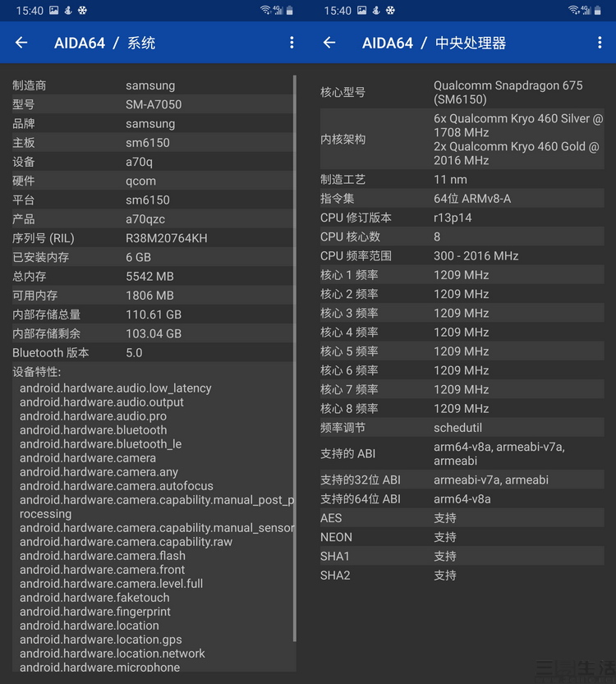The width and height of the screenshot is (616, 684).
Task: Tap Wi-Fi icon in right status bar
Action: click(573, 10)
